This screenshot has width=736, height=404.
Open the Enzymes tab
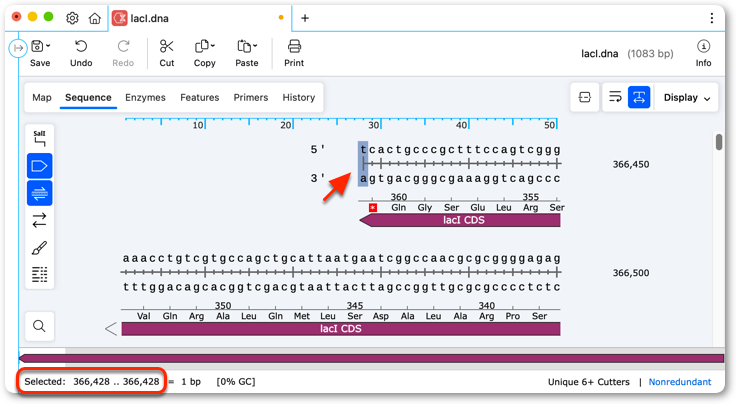(x=145, y=98)
